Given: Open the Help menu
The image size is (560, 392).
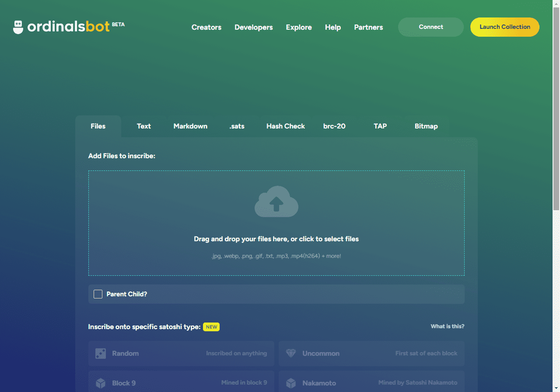Looking at the screenshot, I should point(333,27).
